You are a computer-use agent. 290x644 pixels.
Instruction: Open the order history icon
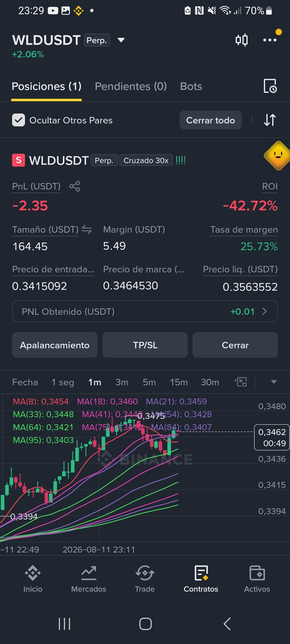pyautogui.click(x=270, y=86)
